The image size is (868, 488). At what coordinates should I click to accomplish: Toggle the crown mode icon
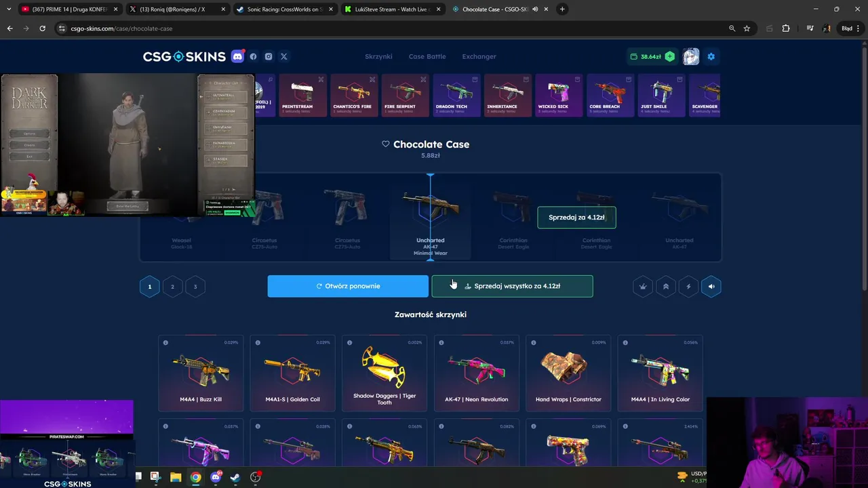click(643, 287)
